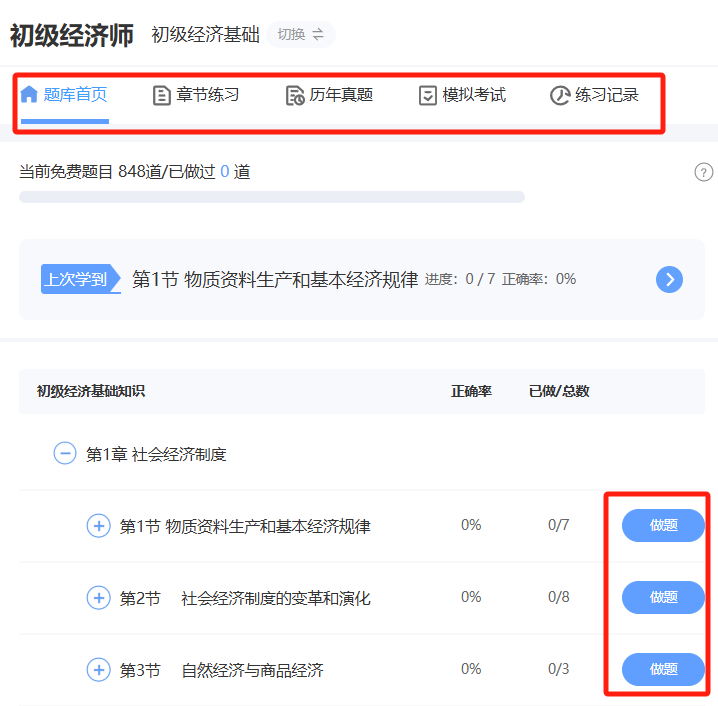The height and width of the screenshot is (706, 718).
Task: Expand 第1节 物质资料生产和基本经济规律 with the plus icon
Action: coord(98,526)
